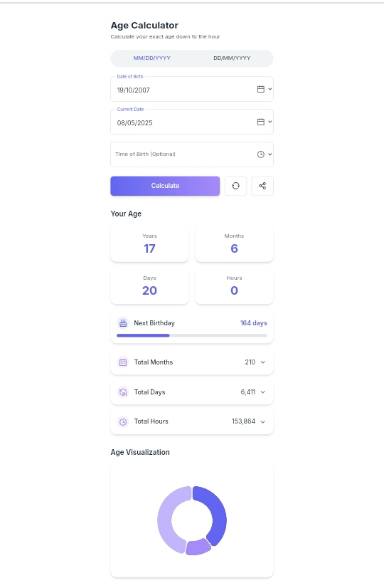
Task: Switch to MM/DD/YYYY date format
Action: 151,58
